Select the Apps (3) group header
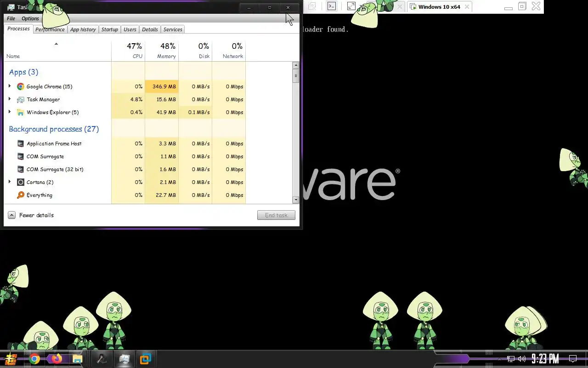 pyautogui.click(x=23, y=72)
